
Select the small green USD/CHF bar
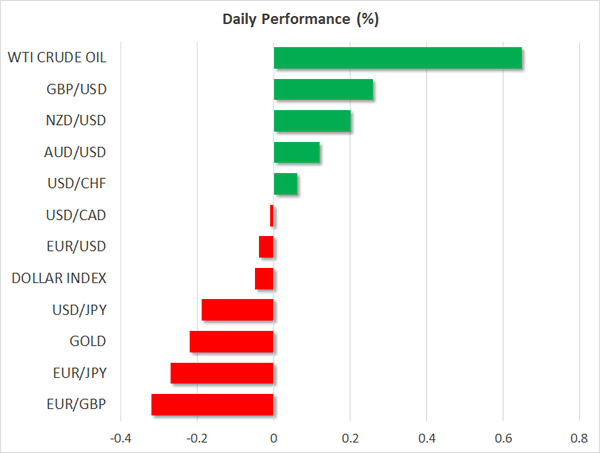[286, 184]
